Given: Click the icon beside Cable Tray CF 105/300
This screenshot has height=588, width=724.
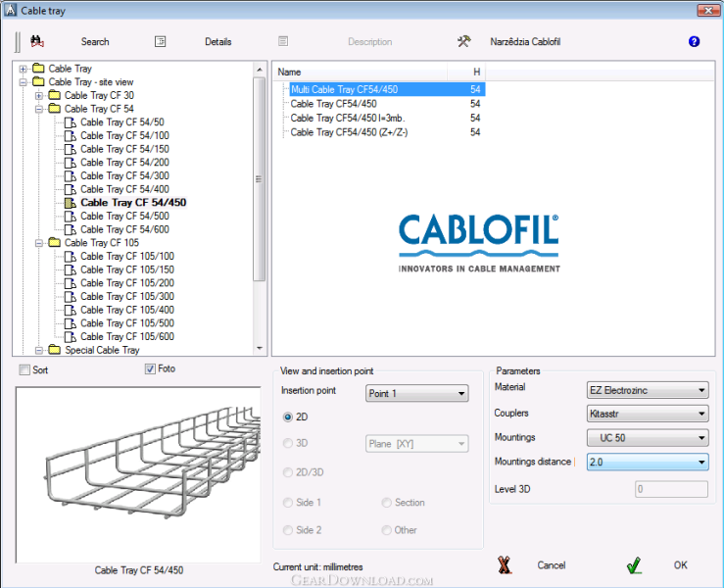Looking at the screenshot, I should tap(71, 297).
